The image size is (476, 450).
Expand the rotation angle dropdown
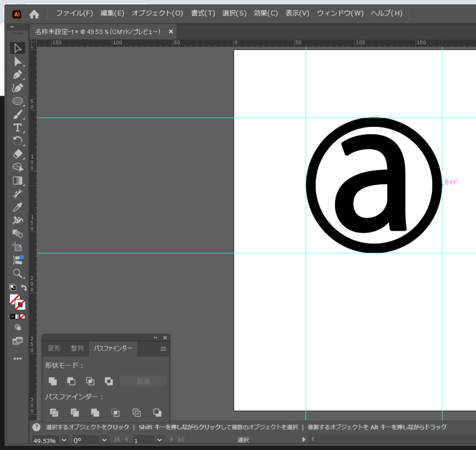click(105, 440)
